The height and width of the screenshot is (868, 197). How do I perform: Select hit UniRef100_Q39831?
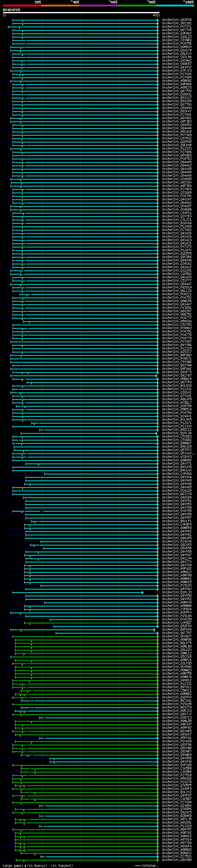tap(177, 94)
